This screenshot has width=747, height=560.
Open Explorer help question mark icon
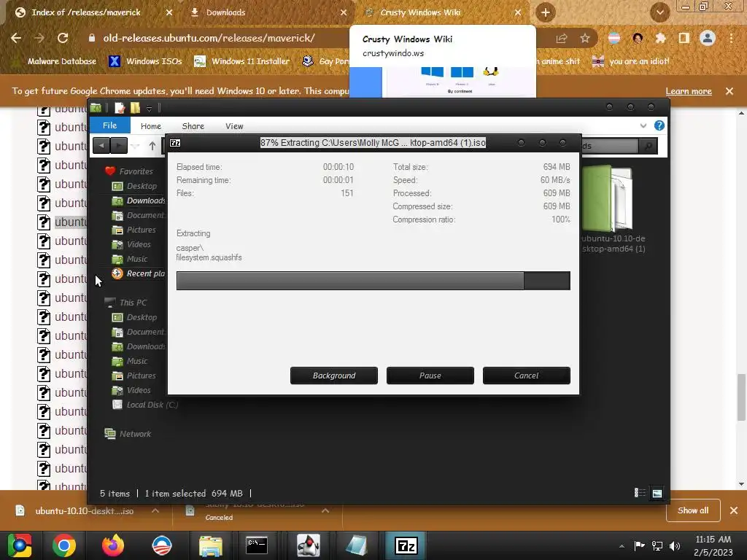pos(659,125)
